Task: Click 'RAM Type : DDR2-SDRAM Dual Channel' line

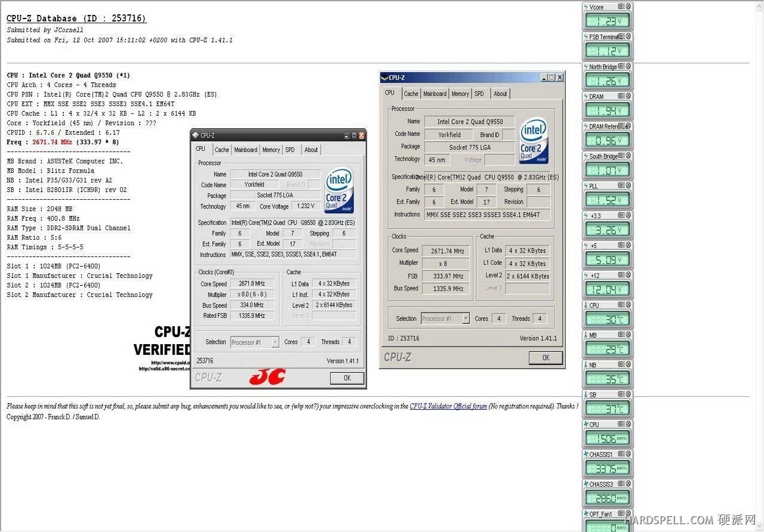Action: click(x=69, y=228)
